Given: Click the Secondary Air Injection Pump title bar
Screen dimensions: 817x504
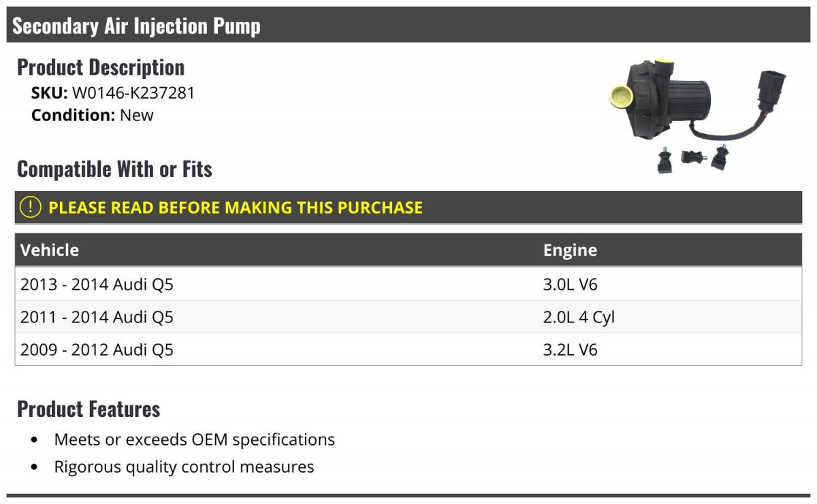Looking at the screenshot, I should [x=408, y=25].
